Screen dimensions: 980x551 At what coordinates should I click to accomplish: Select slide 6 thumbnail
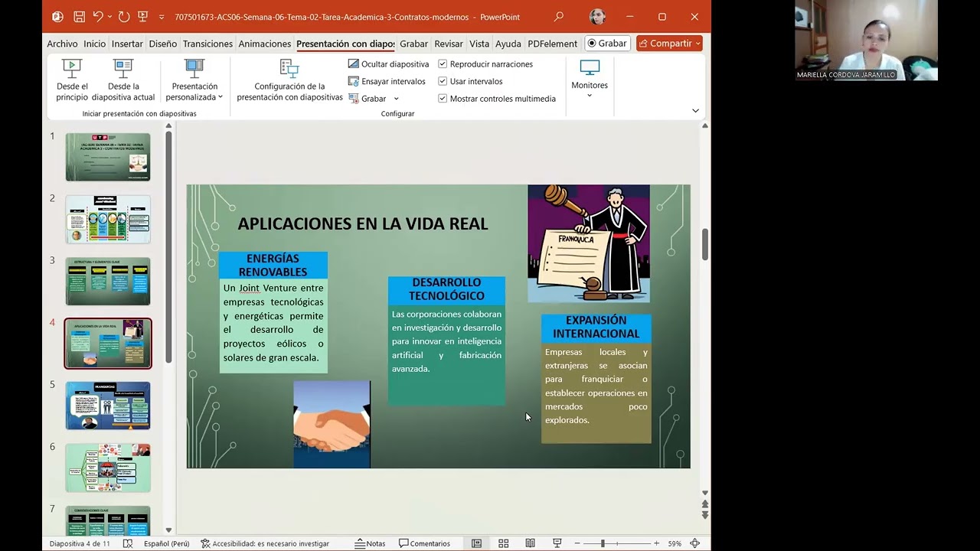[x=108, y=468]
